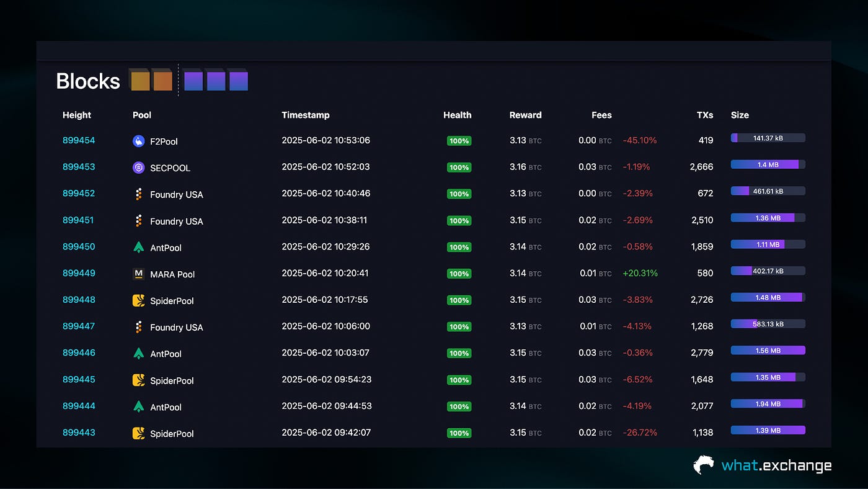Open block height 899449
Screen dimensions: 868x489
pos(79,273)
